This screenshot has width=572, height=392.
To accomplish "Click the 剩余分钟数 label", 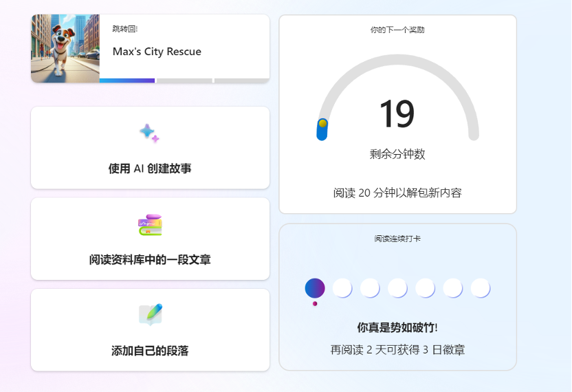I will click(x=397, y=154).
